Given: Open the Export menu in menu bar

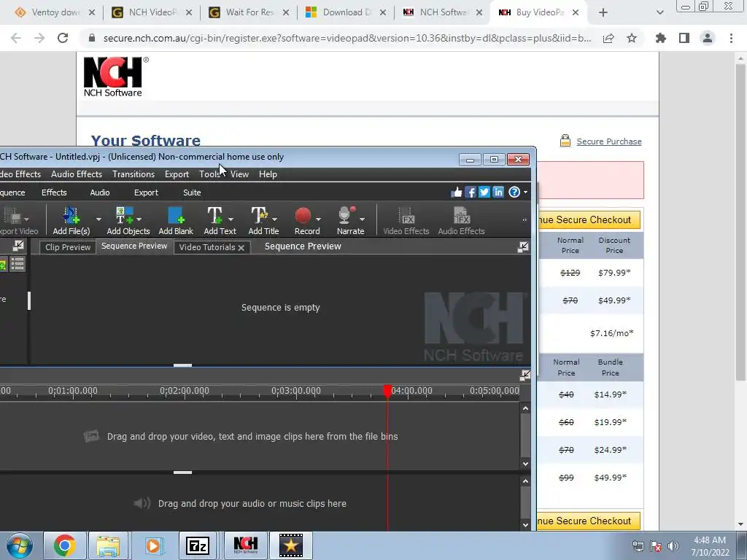Looking at the screenshot, I should 177,174.
